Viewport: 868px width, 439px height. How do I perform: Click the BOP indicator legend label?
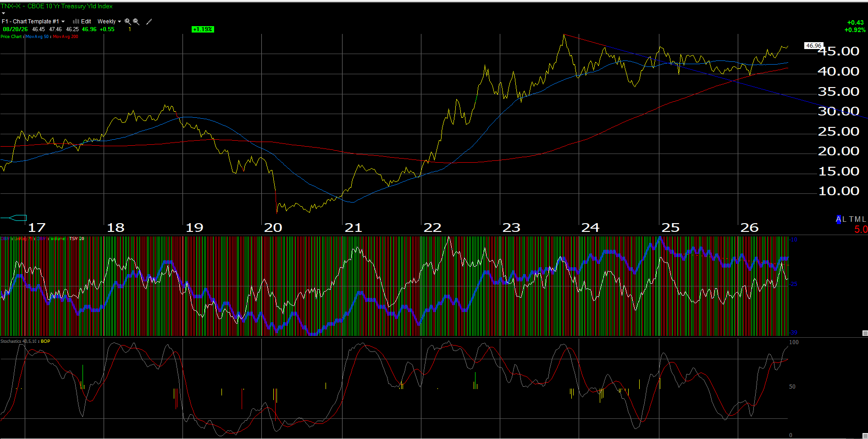(45, 341)
